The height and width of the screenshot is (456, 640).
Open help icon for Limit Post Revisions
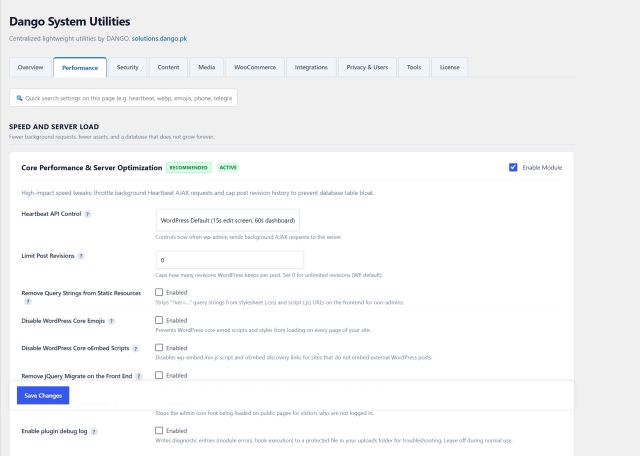click(81, 256)
